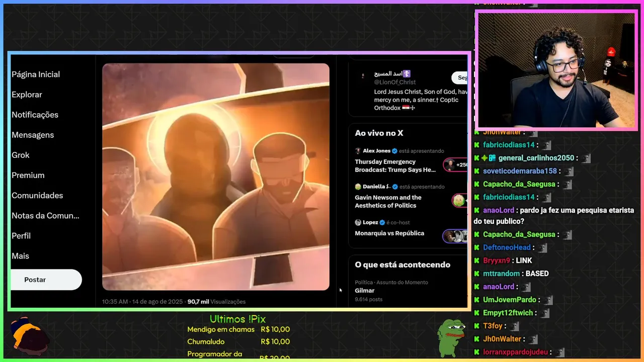Image resolution: width=644 pixels, height=362 pixels.
Task: Click Monarquia vs República participants avatars
Action: point(455,236)
